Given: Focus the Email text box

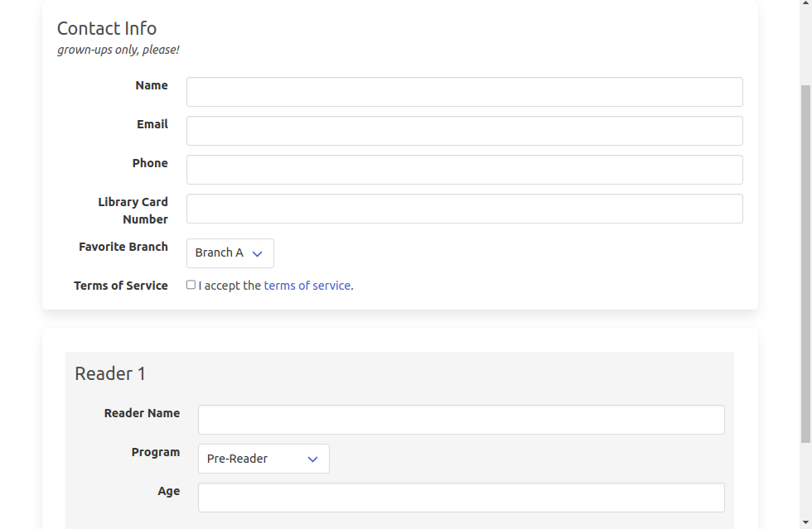Looking at the screenshot, I should click(x=464, y=130).
